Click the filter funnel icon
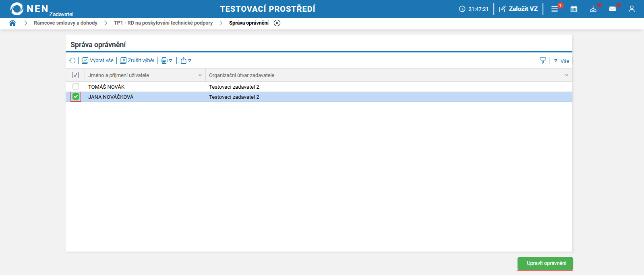 (543, 60)
